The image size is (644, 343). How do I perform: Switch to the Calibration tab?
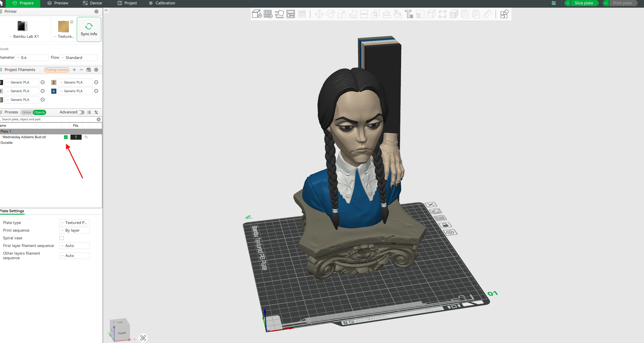162,3
